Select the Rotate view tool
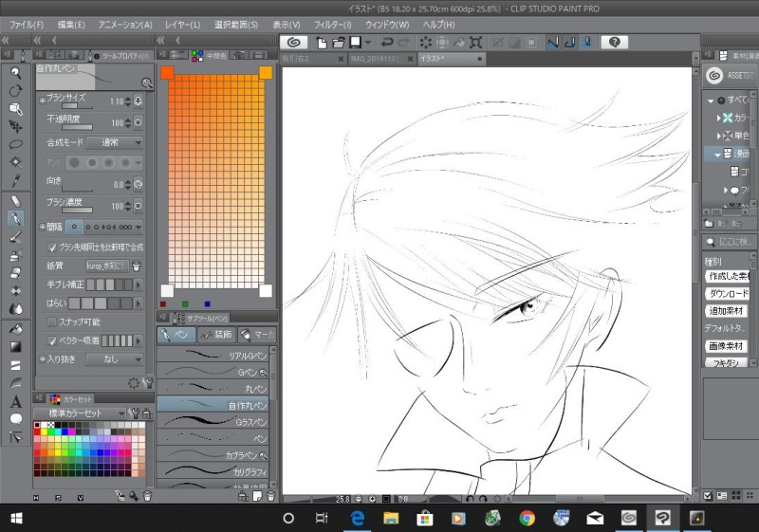This screenshot has height=532, width=759. tap(15, 90)
